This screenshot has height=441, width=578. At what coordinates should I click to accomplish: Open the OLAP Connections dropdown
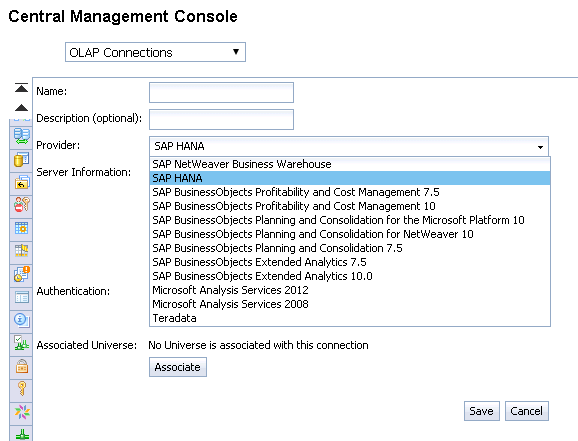point(155,52)
